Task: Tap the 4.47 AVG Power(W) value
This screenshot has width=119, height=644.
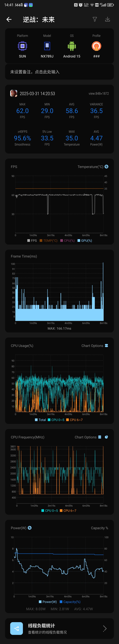Action: click(97, 138)
